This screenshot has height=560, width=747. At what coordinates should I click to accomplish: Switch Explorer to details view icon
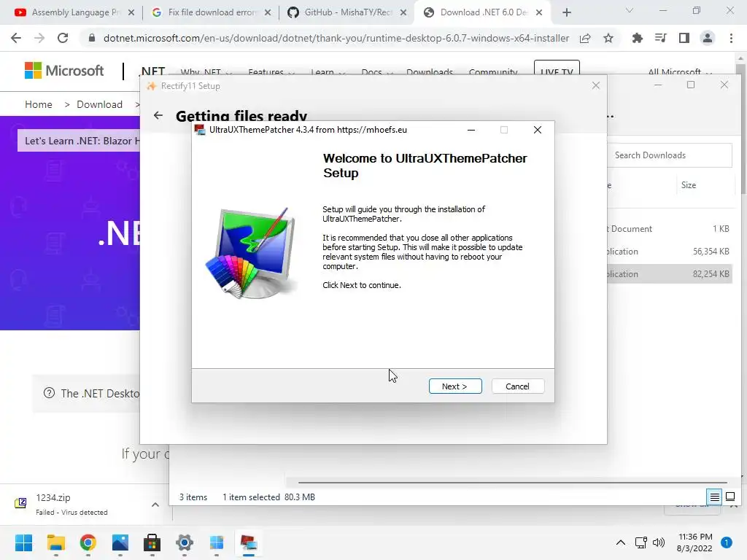[715, 497]
